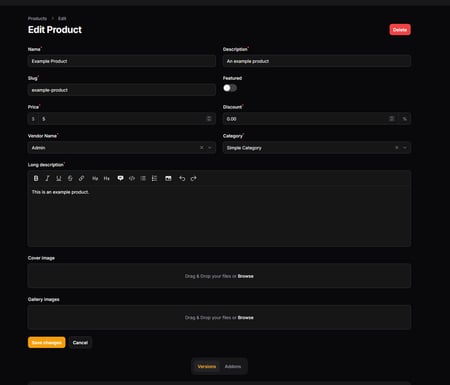This screenshot has height=385, width=450.
Task: Undo the last edit in the editor
Action: [x=182, y=178]
